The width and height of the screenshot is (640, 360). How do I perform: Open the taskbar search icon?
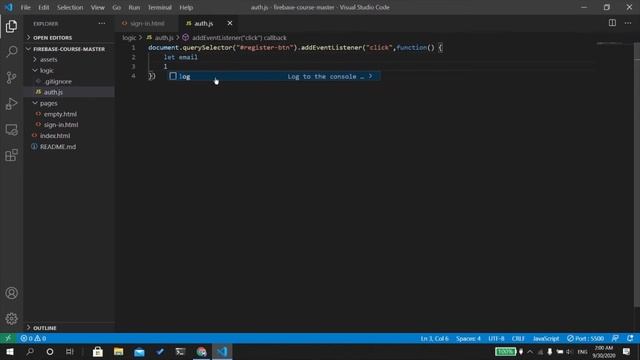pyautogui.click(x=30, y=352)
